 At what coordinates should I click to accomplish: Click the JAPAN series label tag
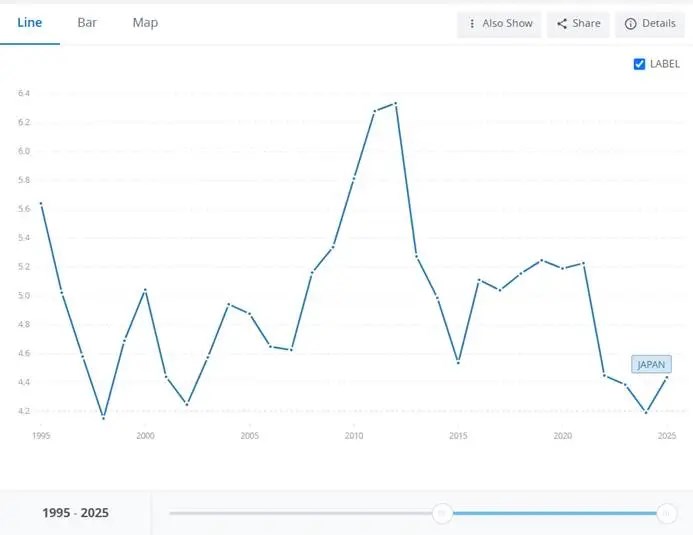pyautogui.click(x=651, y=364)
